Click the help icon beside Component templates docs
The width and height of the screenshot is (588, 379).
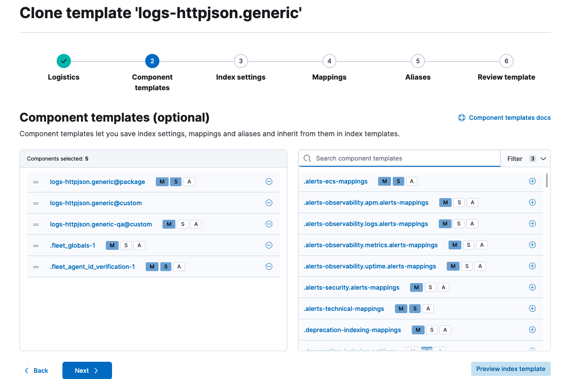click(462, 118)
